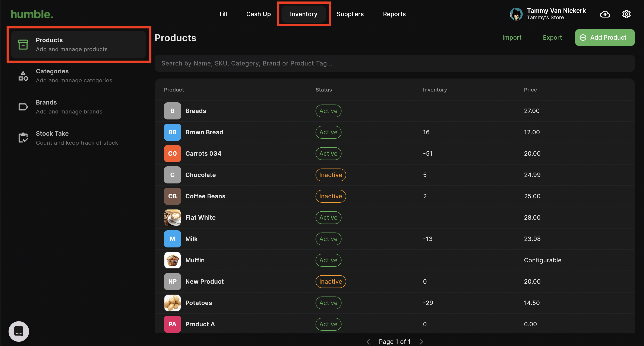
Task: Open Stock Take in the sidebar
Action: 79,138
